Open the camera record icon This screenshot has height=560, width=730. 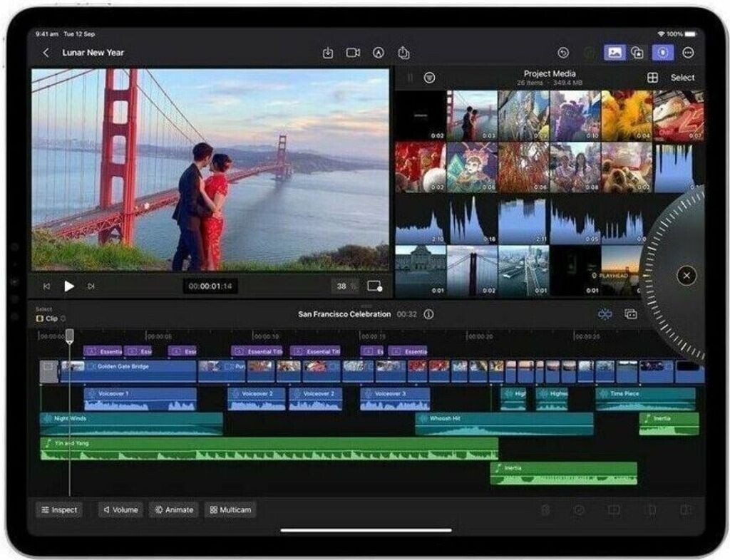tap(353, 53)
